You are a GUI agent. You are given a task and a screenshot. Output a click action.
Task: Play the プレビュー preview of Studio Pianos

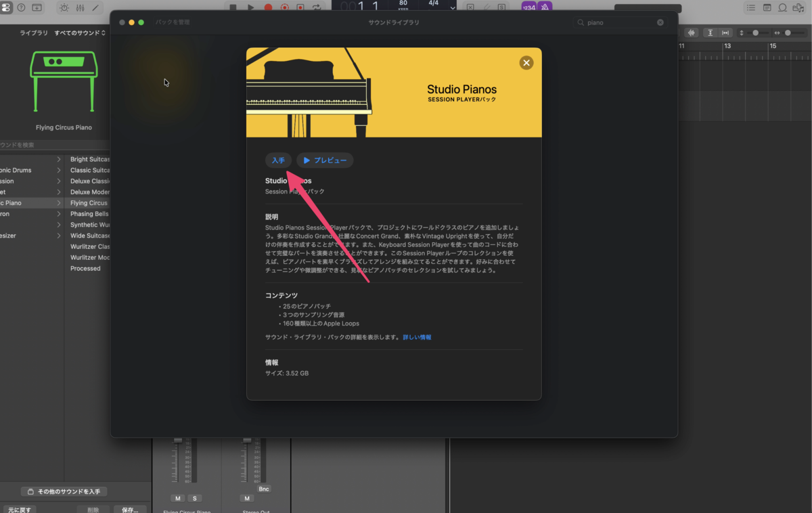[x=325, y=160]
